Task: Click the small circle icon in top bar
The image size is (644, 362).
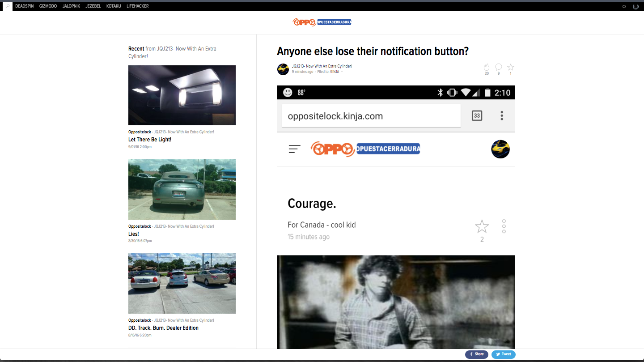Action: (x=624, y=7)
